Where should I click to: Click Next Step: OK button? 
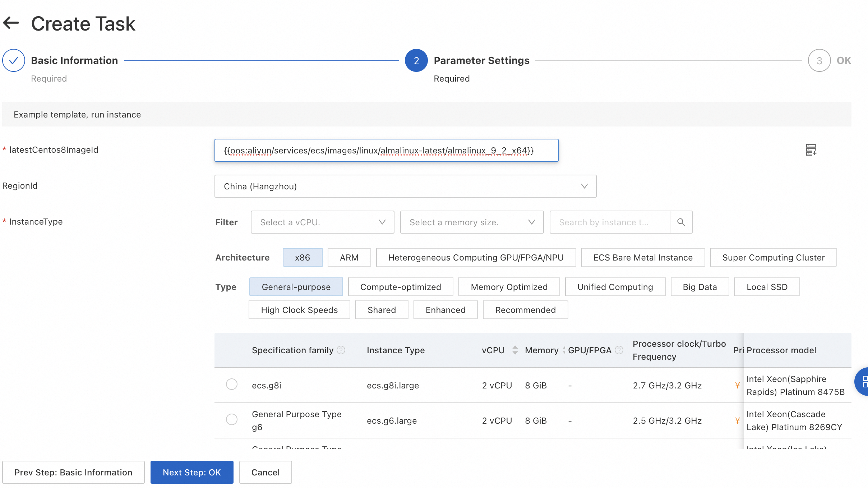tap(192, 472)
